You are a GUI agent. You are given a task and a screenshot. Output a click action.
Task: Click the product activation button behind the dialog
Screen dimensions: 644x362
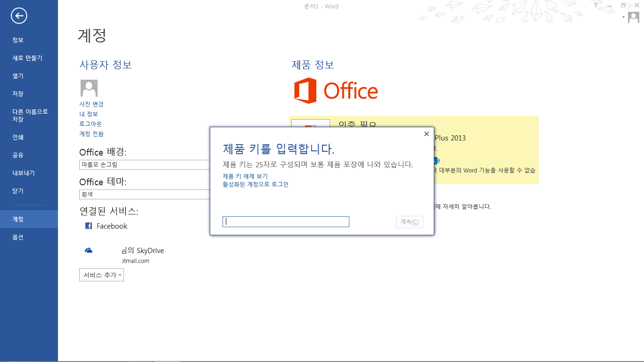(311, 123)
